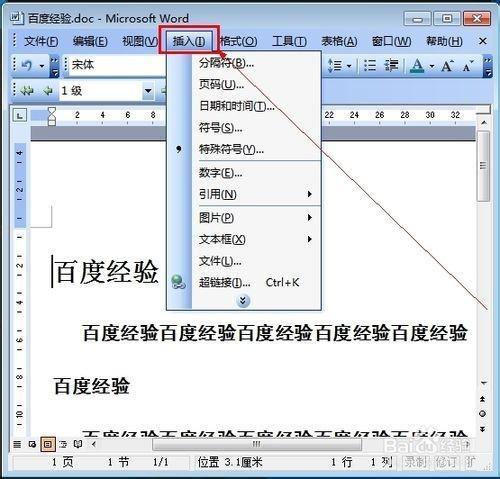Click the Undo arrow icon
Screen dimensions: 500x479
(27, 65)
